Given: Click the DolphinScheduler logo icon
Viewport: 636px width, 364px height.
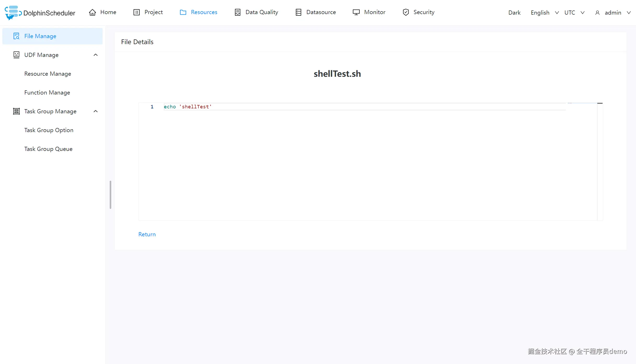Looking at the screenshot, I should (x=13, y=13).
